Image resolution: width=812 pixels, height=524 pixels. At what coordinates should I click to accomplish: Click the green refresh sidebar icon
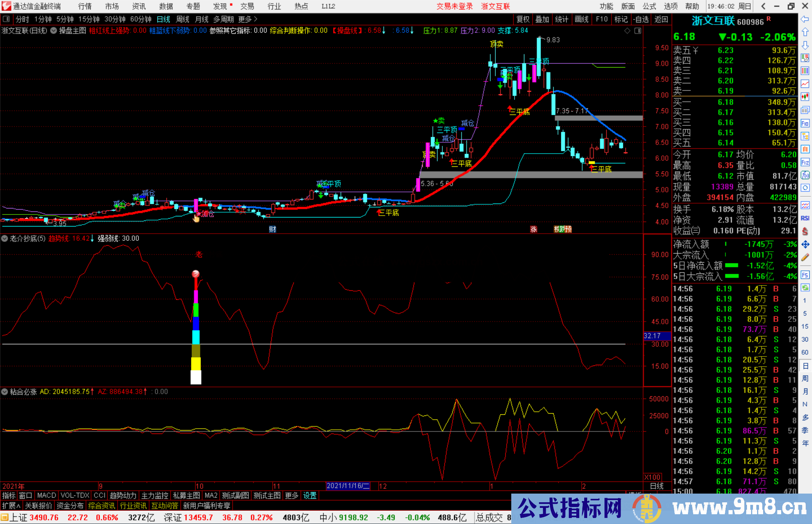tap(805, 288)
